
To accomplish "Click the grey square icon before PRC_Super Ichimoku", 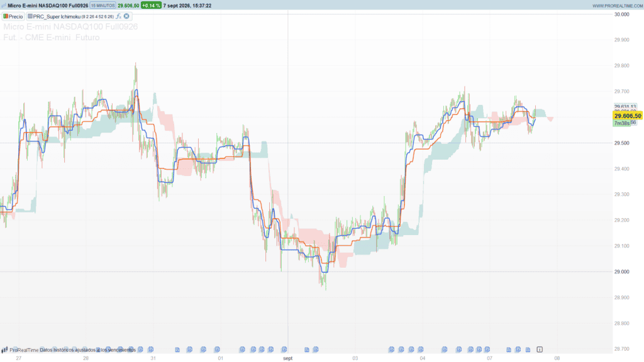I will [30, 16].
